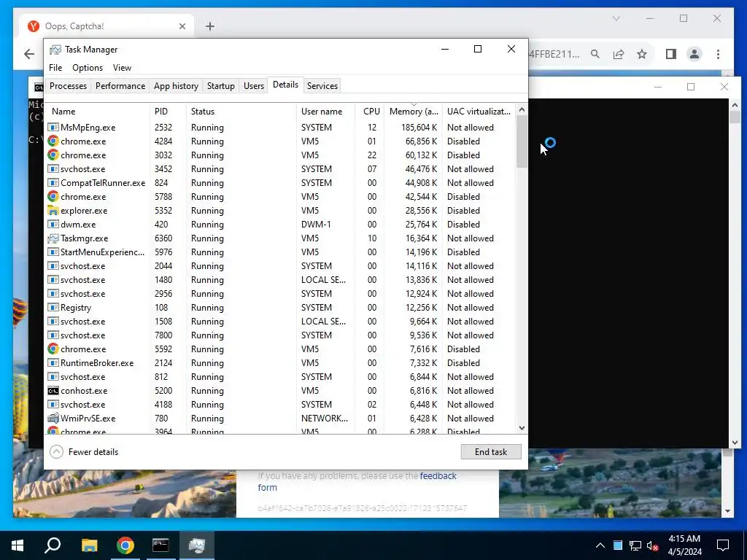Viewport: 747px width, 560px height.
Task: Sort by the CPU column header
Action: (x=370, y=112)
